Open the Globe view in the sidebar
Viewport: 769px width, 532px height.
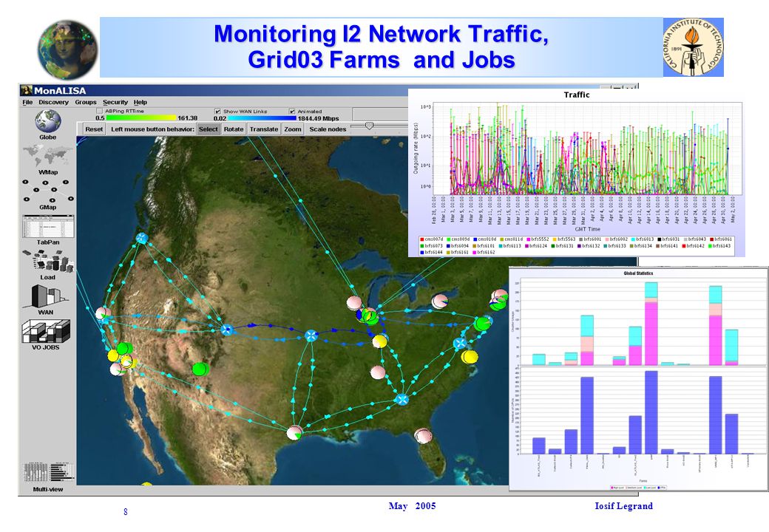tap(48, 121)
